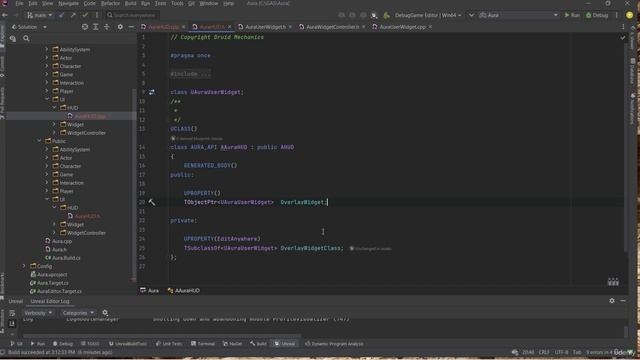Open the editor tabs more-options dots

623,27
